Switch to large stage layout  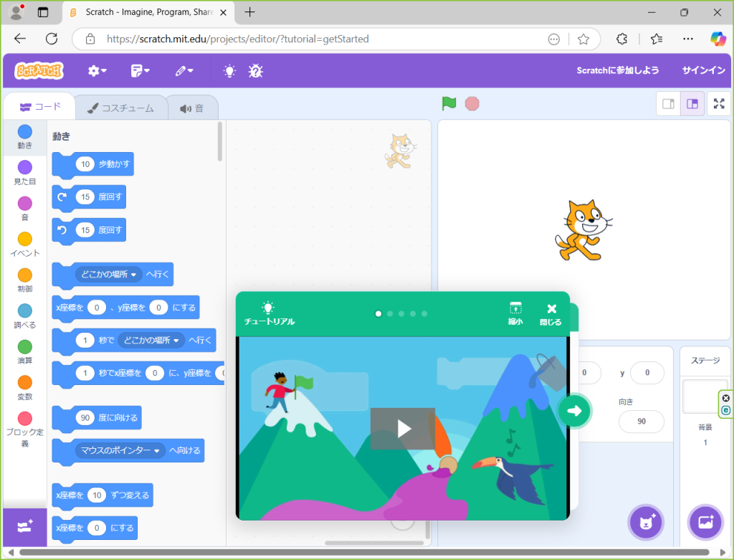692,103
